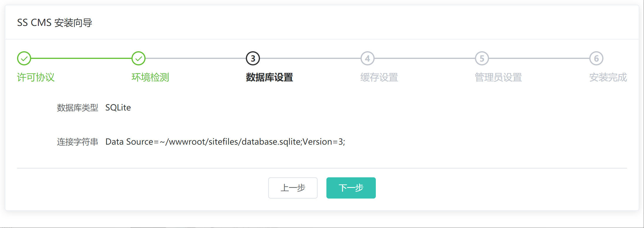This screenshot has width=644, height=228.
Task: Click the 连接字符串 field label
Action: coord(77,142)
